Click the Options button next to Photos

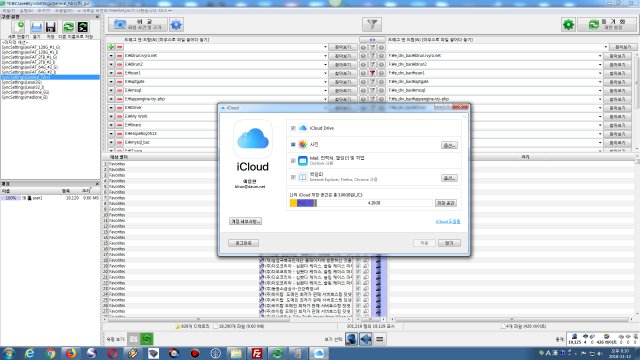pyautogui.click(x=449, y=145)
